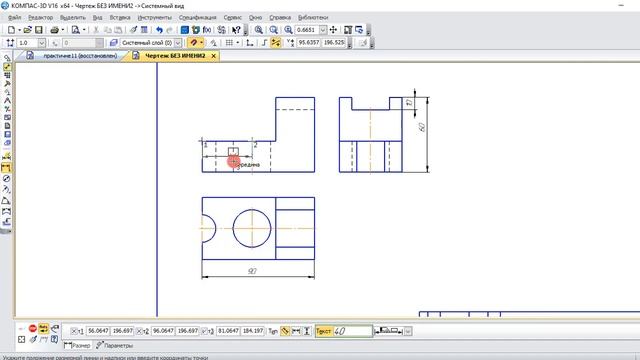Select the diametral dimension tool
The image size is (640, 360).
click(x=6, y=179)
